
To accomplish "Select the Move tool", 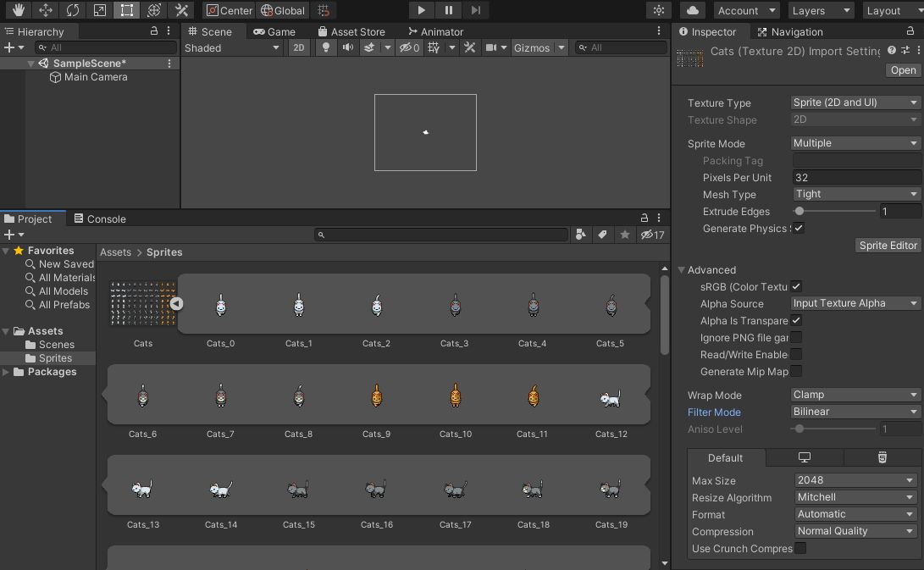I will [x=45, y=10].
